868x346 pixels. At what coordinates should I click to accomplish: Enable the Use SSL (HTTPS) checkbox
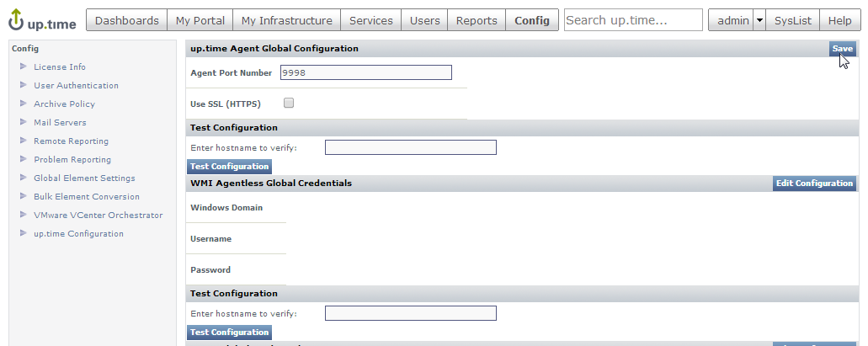coord(289,104)
